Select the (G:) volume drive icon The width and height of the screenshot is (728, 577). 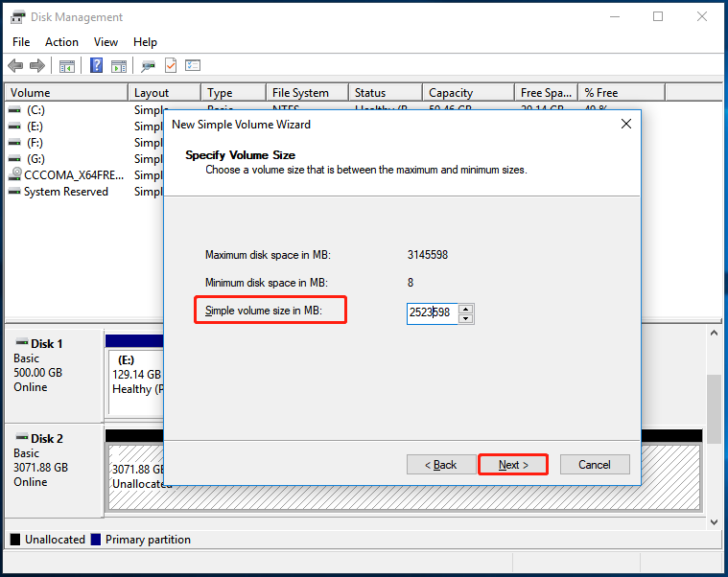pos(14,159)
